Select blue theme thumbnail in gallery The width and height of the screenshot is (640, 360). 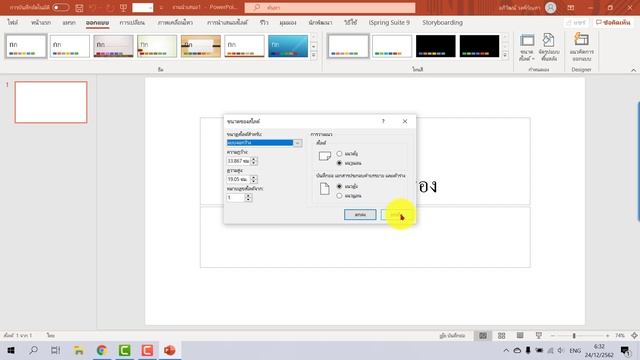[x=288, y=46]
